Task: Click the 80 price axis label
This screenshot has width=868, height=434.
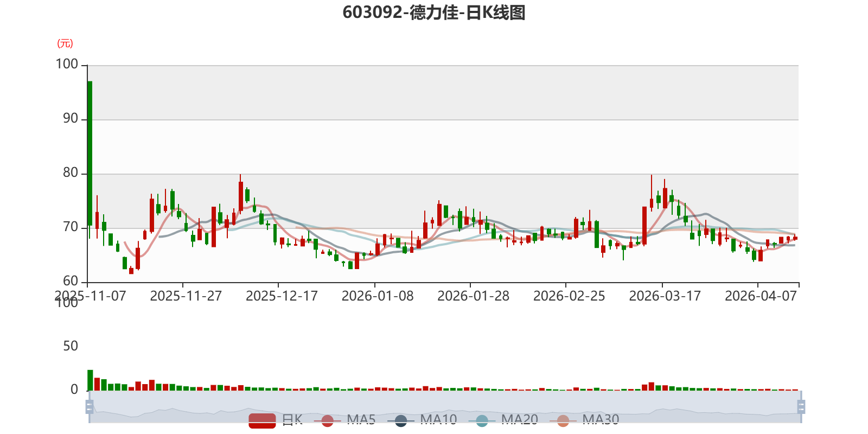Action: pos(71,173)
